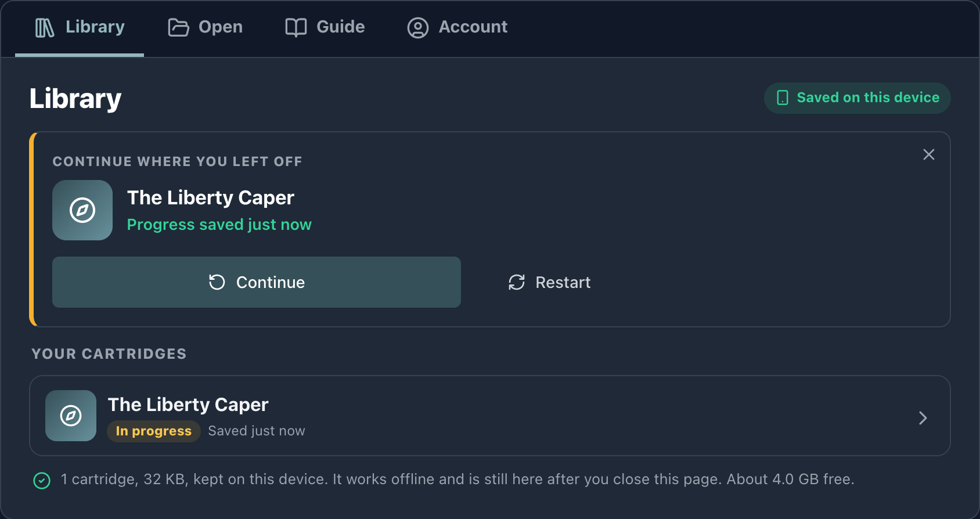Click the Continue button
This screenshot has width=980, height=519.
point(257,282)
